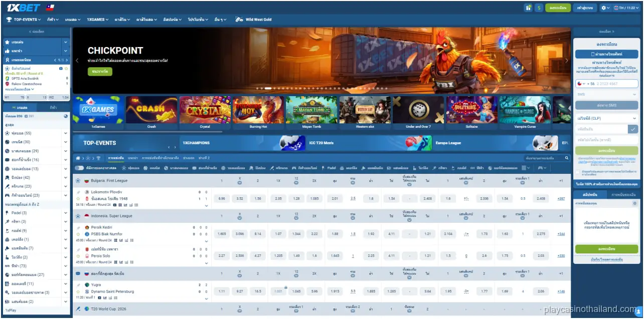
Task: Select Padel in sports filter bar
Action: (x=329, y=168)
